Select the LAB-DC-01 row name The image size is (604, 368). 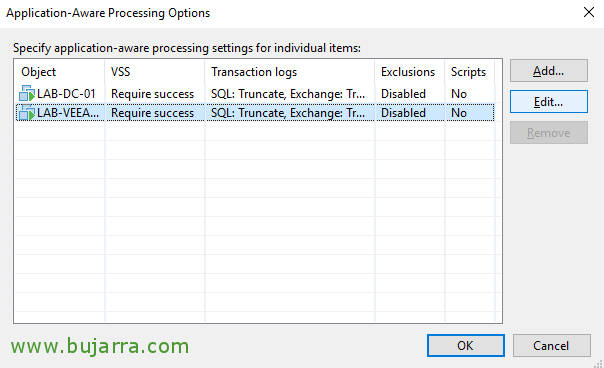pos(66,94)
